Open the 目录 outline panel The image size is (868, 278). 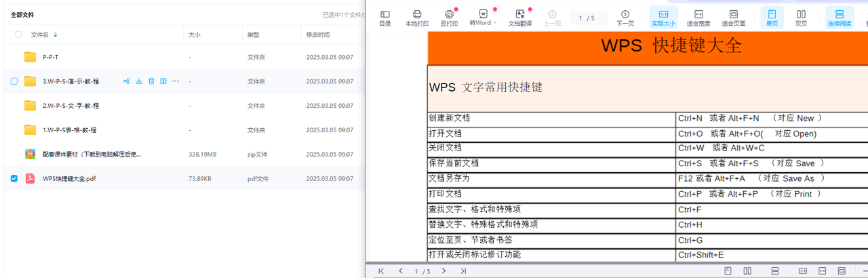click(x=385, y=18)
